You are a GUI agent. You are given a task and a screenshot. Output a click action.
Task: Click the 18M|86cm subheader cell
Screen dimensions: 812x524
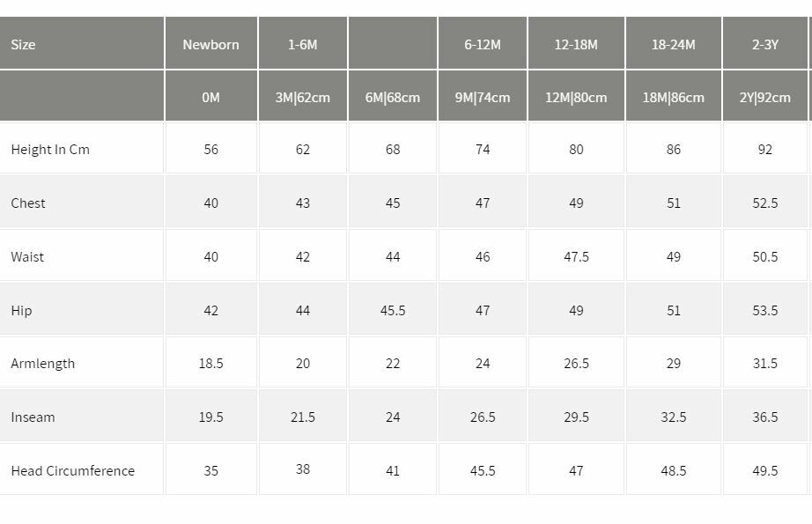(x=673, y=97)
